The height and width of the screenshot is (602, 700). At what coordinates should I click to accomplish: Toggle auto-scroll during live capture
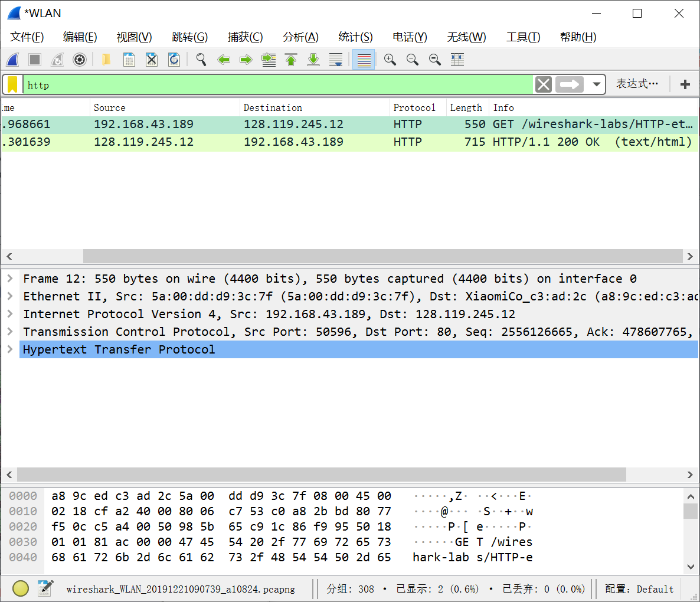click(336, 60)
